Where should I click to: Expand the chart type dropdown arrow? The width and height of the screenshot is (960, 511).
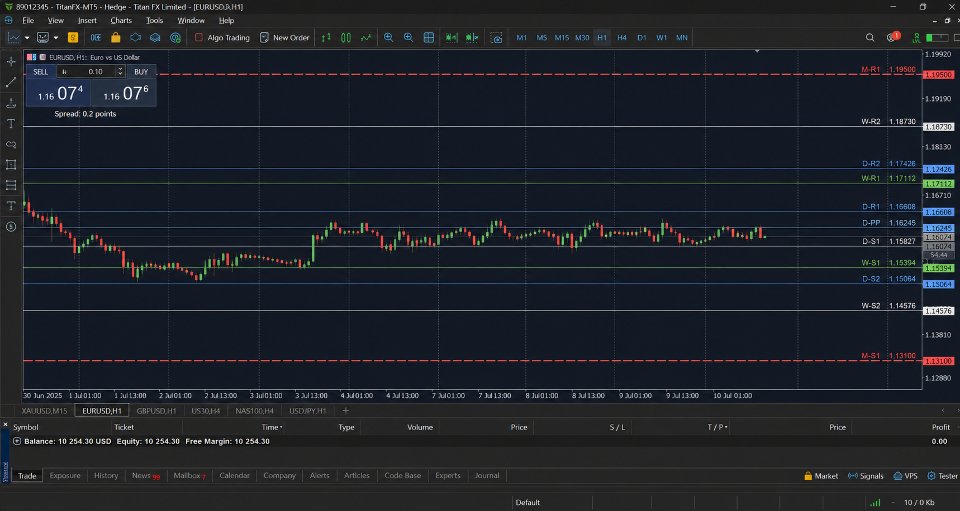tap(26, 38)
